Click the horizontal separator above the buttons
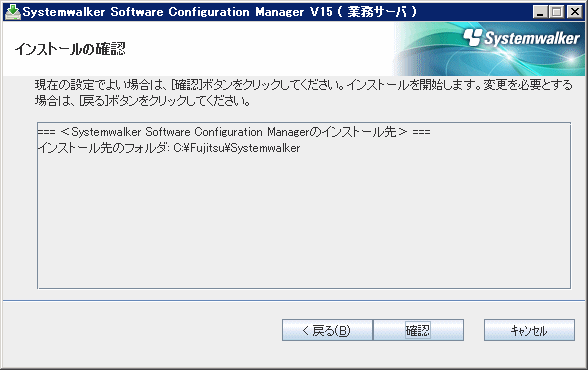588x370 pixels. [x=294, y=300]
